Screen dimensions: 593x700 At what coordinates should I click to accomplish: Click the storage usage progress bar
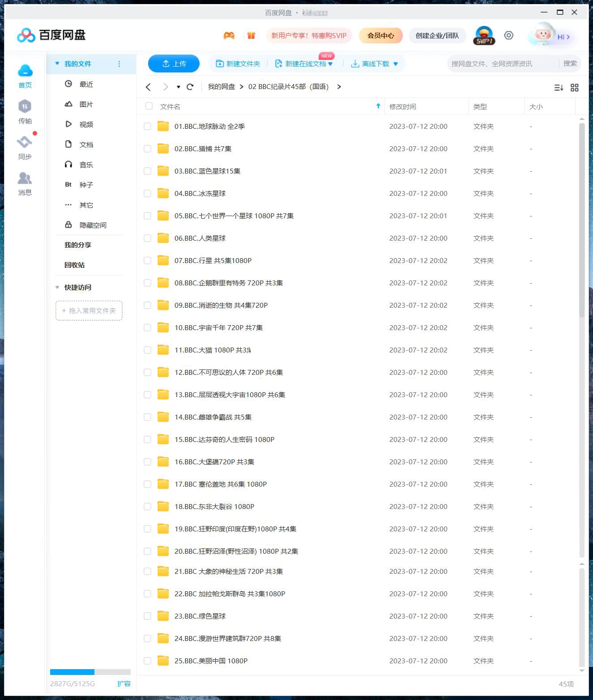click(x=90, y=672)
